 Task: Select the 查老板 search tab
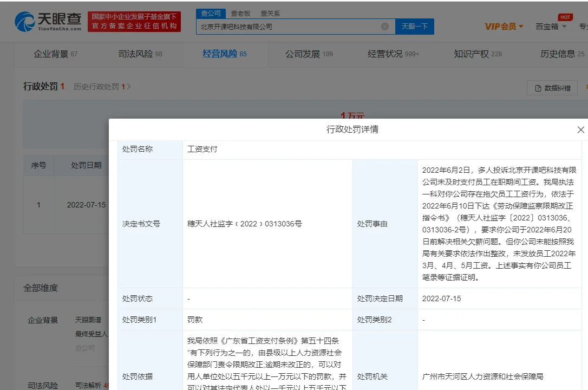(240, 14)
